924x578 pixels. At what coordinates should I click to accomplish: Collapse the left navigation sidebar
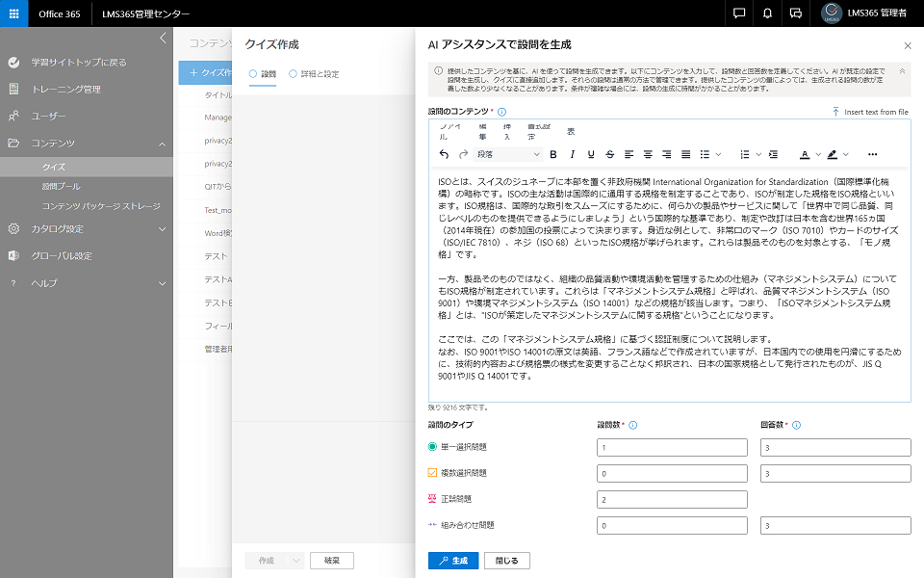164,39
